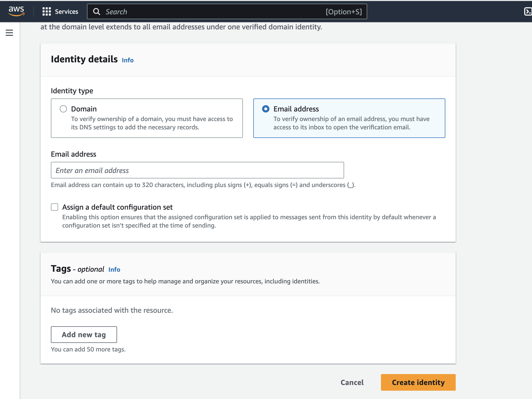Click the Option+S shortcut hint in the search bar
Viewport: 532px width, 399px height.
[x=344, y=12]
